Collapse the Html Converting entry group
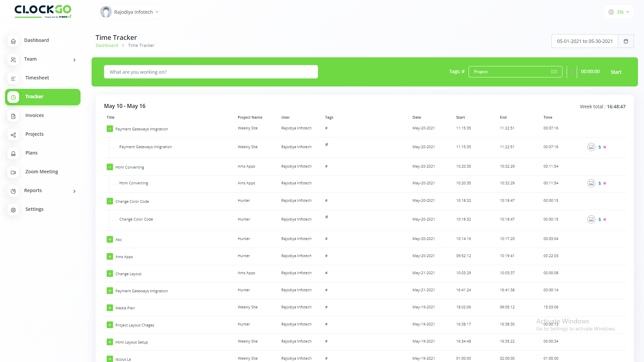The width and height of the screenshot is (644, 362). [110, 167]
